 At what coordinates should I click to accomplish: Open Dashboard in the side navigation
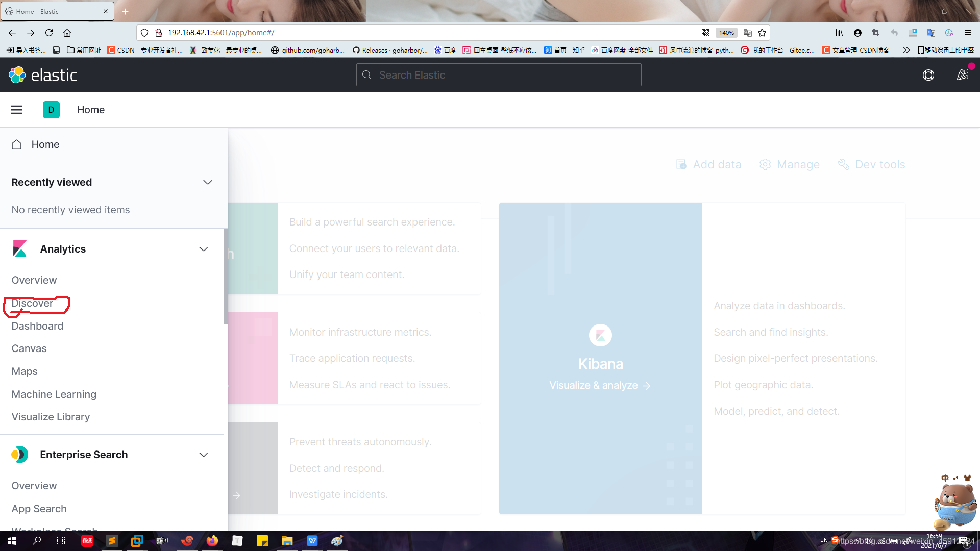coord(37,326)
